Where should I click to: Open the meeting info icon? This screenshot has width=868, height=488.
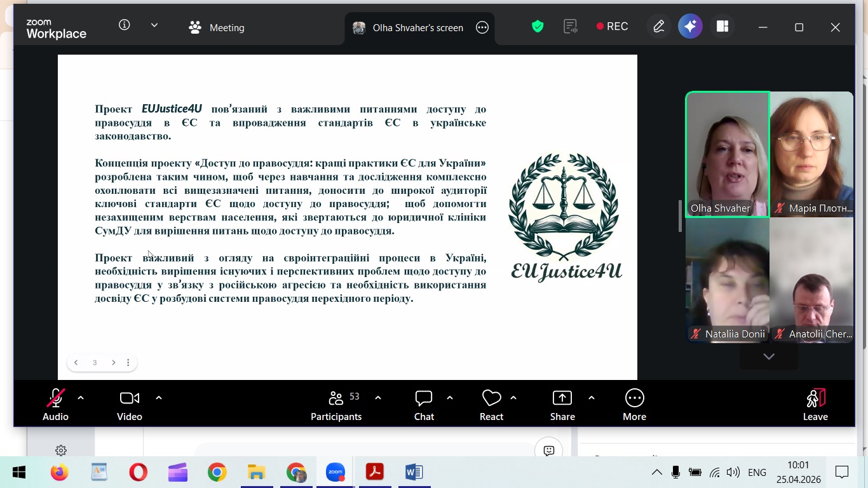[x=125, y=25]
